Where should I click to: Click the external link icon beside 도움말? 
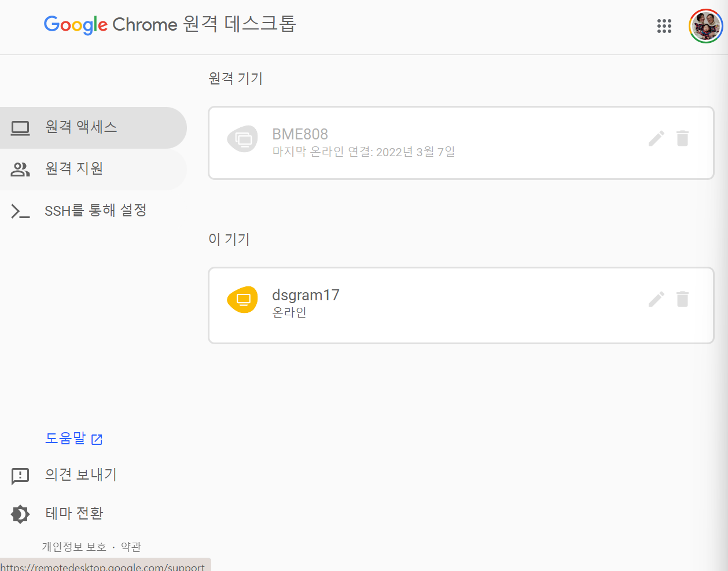(97, 440)
